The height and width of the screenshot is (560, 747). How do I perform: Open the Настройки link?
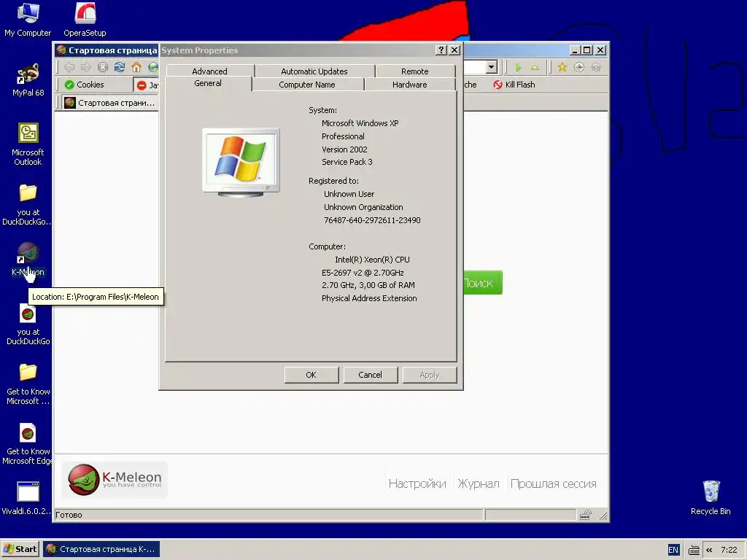click(x=417, y=484)
